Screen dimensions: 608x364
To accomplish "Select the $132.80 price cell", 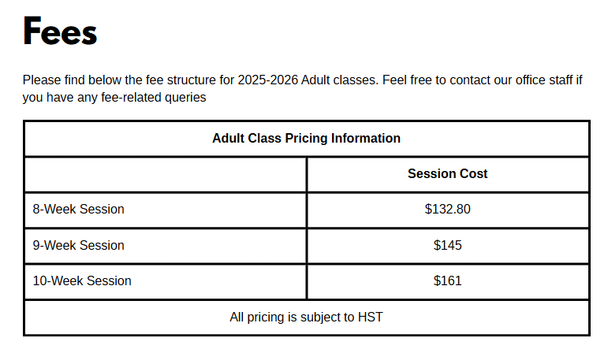I will (447, 210).
